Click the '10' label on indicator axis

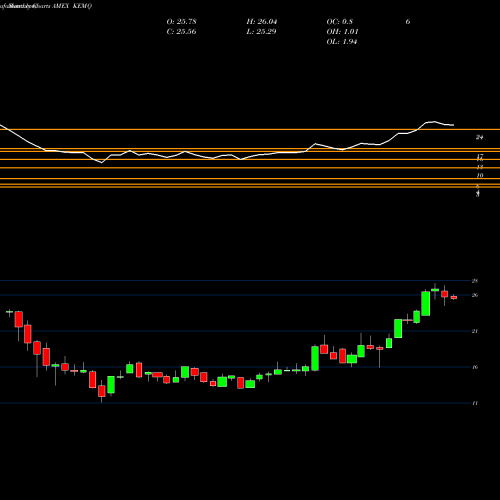tap(480, 175)
